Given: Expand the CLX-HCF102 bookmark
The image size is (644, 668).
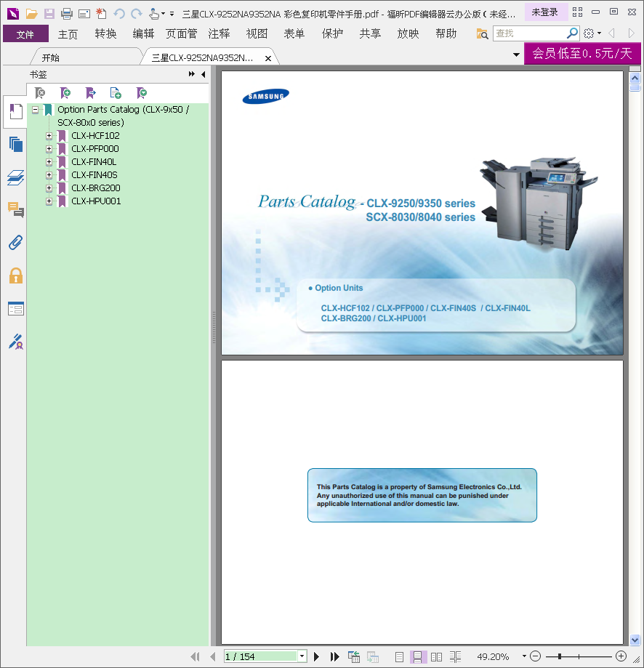Looking at the screenshot, I should 49,136.
